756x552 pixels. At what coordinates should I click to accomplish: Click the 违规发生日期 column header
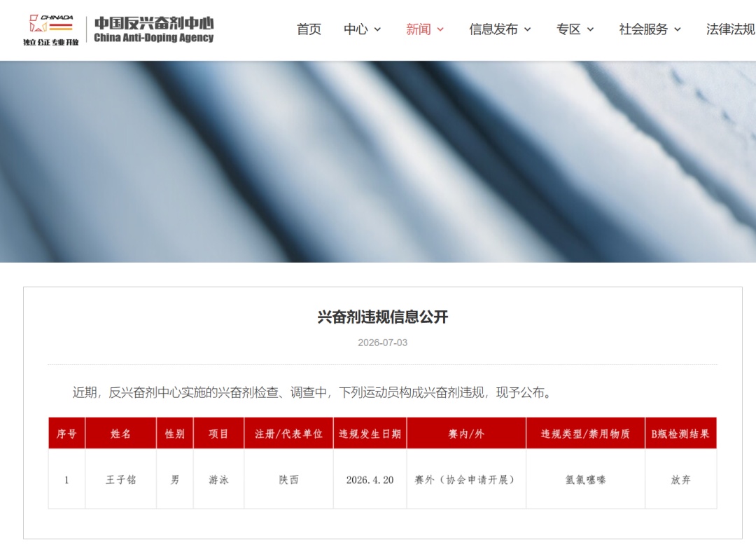[370, 434]
